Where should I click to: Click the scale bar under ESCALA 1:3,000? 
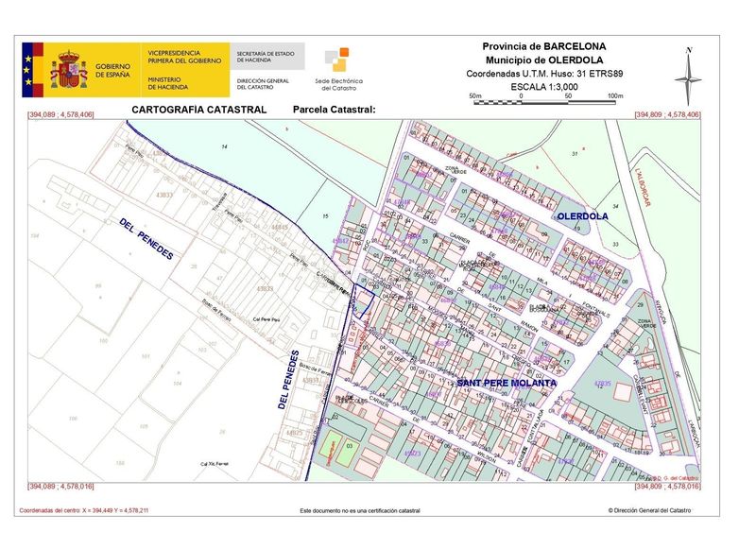547,102
